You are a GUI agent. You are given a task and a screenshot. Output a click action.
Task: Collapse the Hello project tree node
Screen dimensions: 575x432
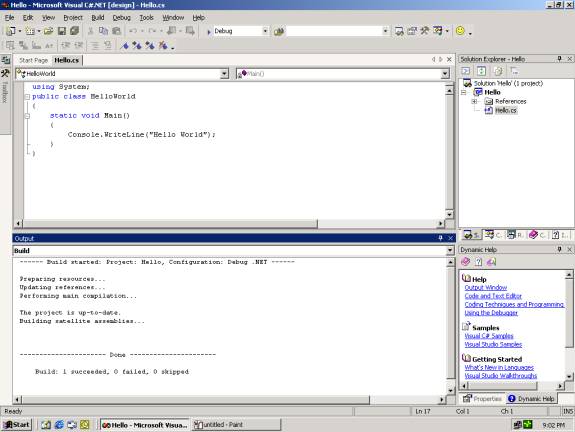pyautogui.click(x=464, y=92)
